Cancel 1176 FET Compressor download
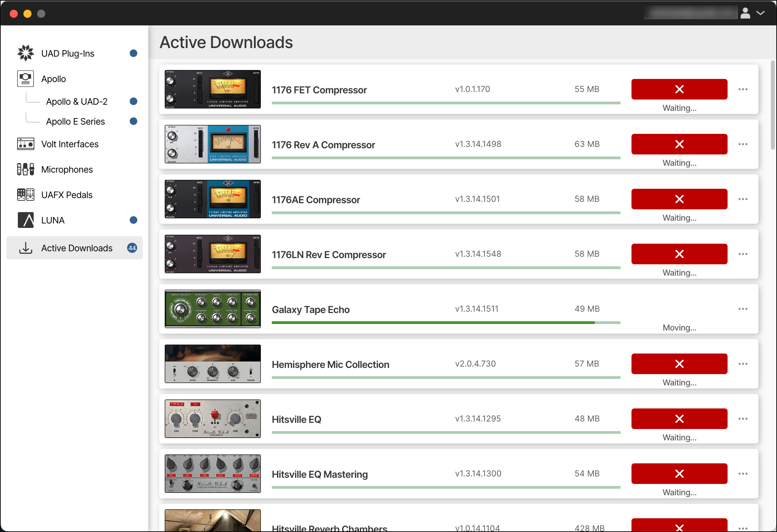 [679, 89]
